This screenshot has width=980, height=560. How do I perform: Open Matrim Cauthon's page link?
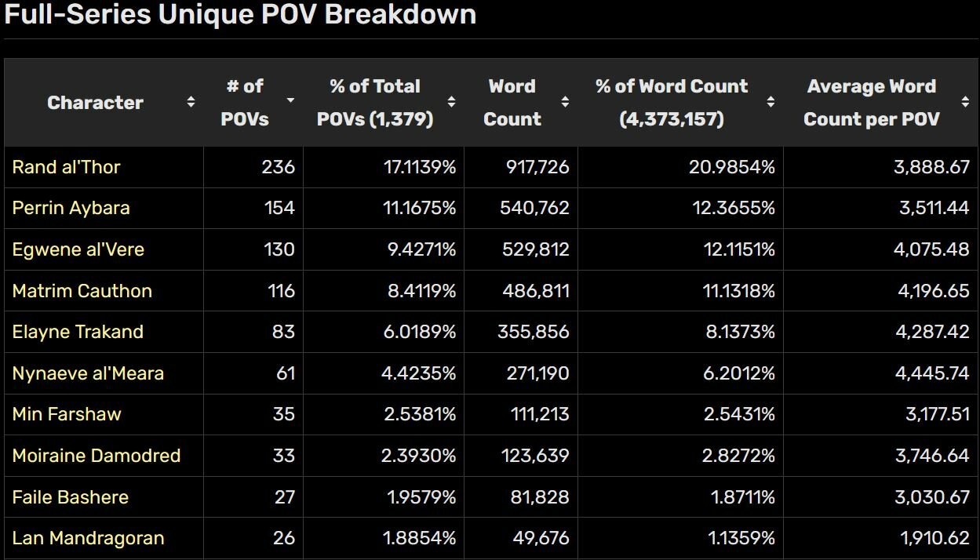82,291
